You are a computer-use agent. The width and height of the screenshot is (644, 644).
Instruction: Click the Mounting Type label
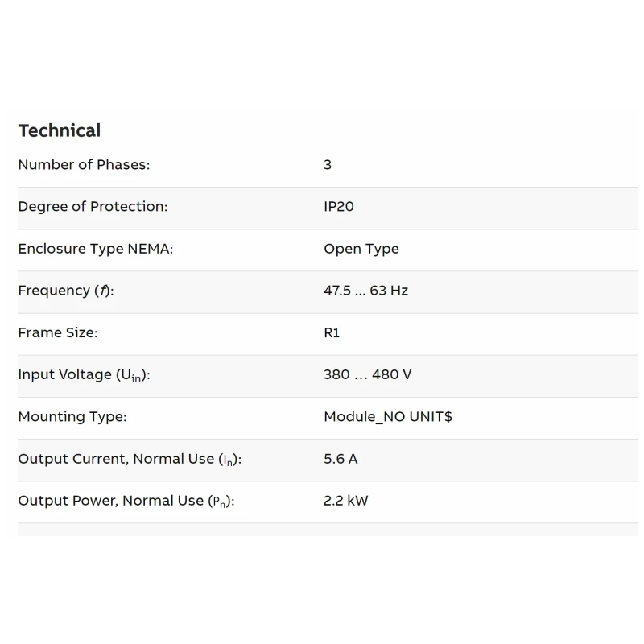coord(72,417)
